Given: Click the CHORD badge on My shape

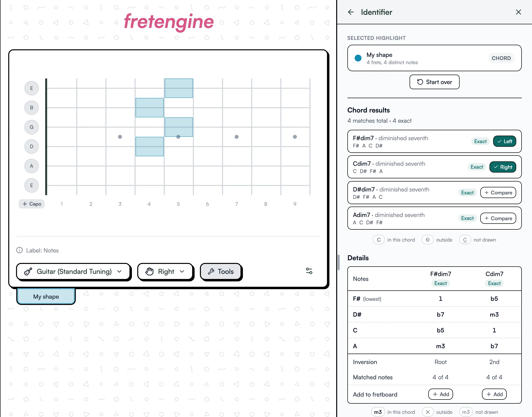Looking at the screenshot, I should coord(501,58).
